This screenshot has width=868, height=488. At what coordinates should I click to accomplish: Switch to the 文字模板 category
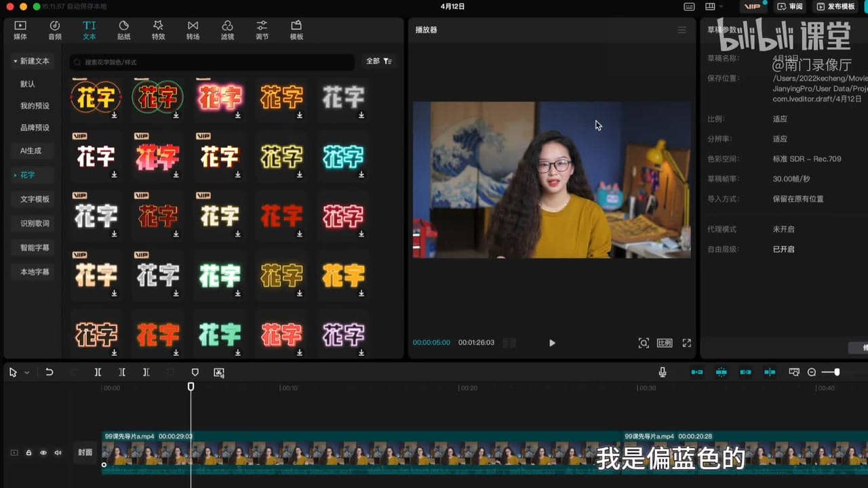(x=32, y=199)
